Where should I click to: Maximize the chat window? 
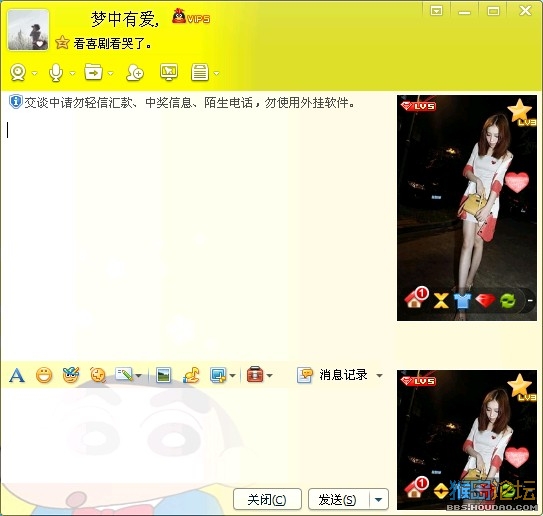[x=493, y=11]
